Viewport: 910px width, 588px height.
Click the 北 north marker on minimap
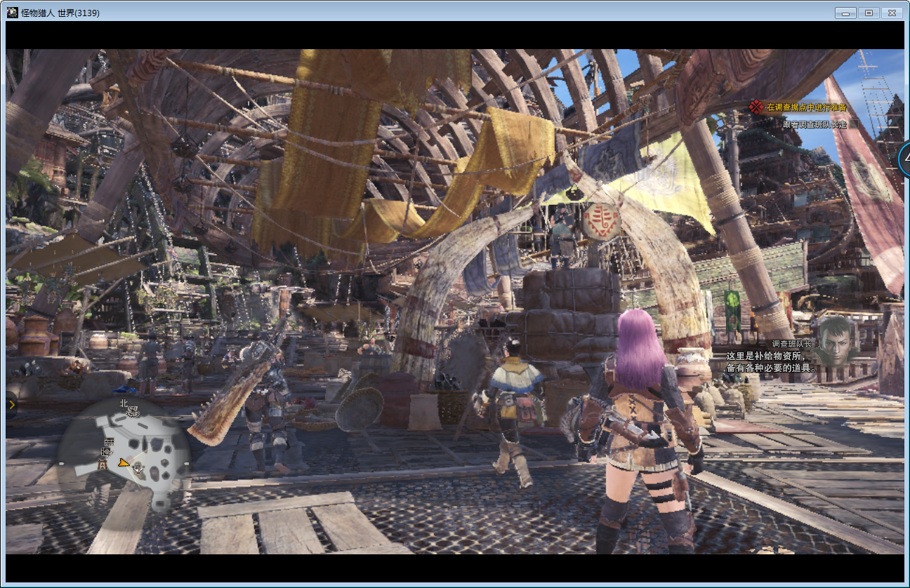coord(124,403)
